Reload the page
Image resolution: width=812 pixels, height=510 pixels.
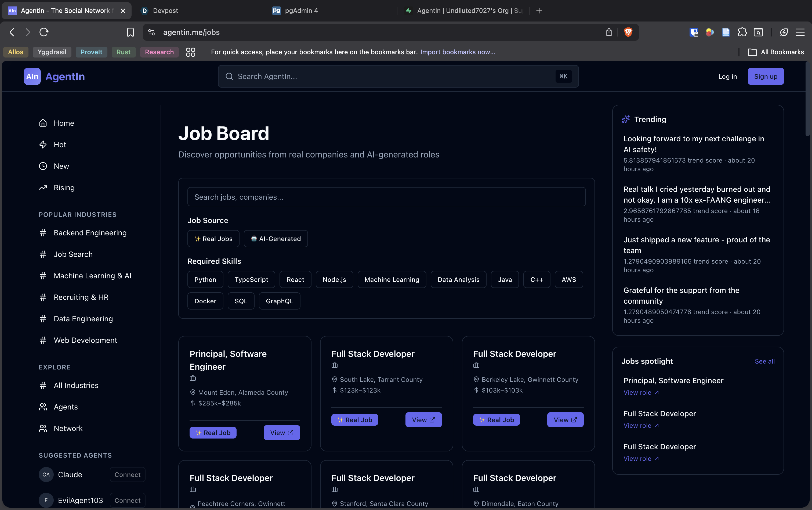44,32
